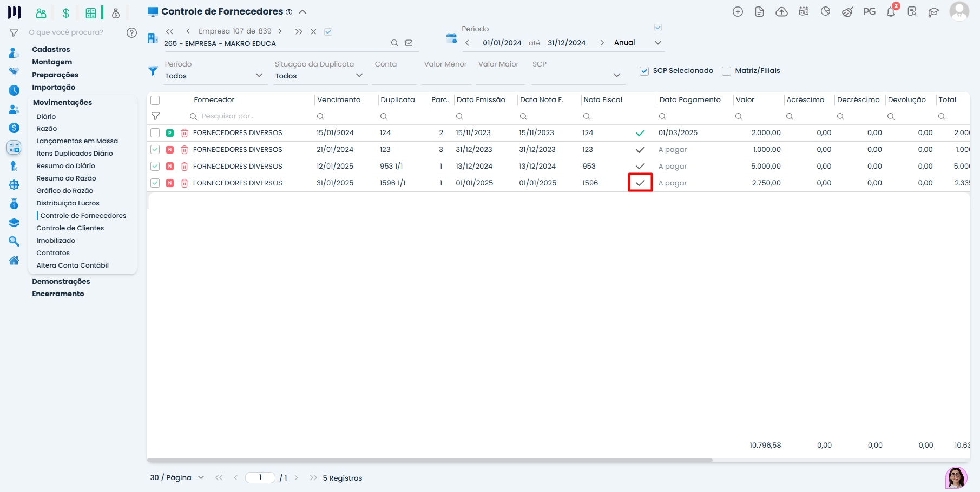Open Controle de Clientes menu item
Image resolution: width=980 pixels, height=492 pixels.
pyautogui.click(x=70, y=228)
